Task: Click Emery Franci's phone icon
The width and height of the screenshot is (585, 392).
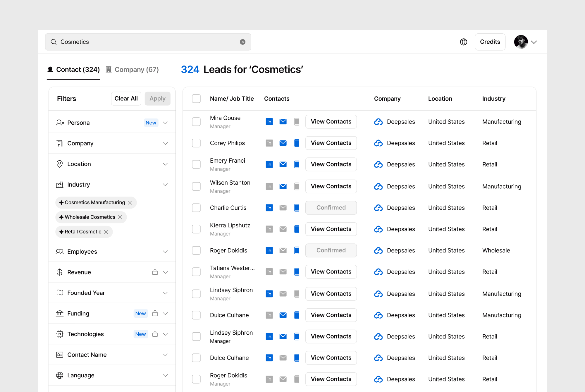Action: point(297,164)
